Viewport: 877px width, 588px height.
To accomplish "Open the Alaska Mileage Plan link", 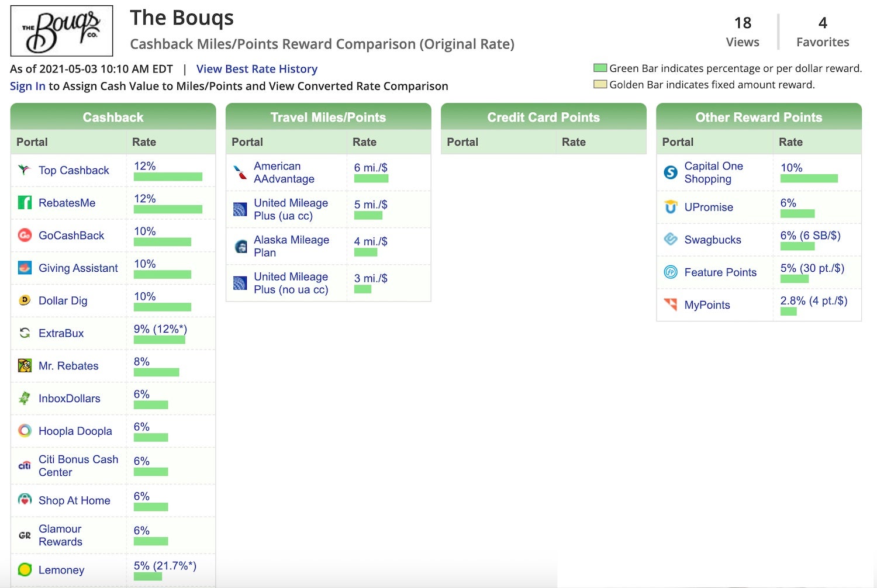I will [291, 246].
